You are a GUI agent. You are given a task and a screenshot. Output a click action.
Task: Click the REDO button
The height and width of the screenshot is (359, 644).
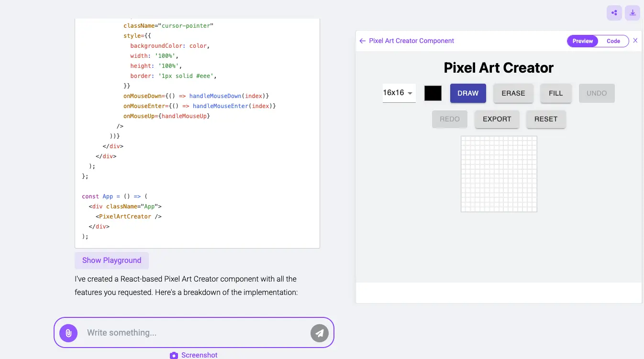[449, 119]
